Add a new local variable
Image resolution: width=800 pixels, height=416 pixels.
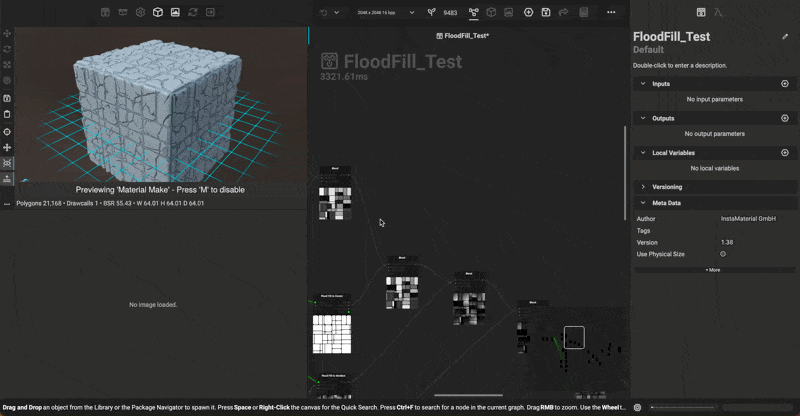(785, 153)
